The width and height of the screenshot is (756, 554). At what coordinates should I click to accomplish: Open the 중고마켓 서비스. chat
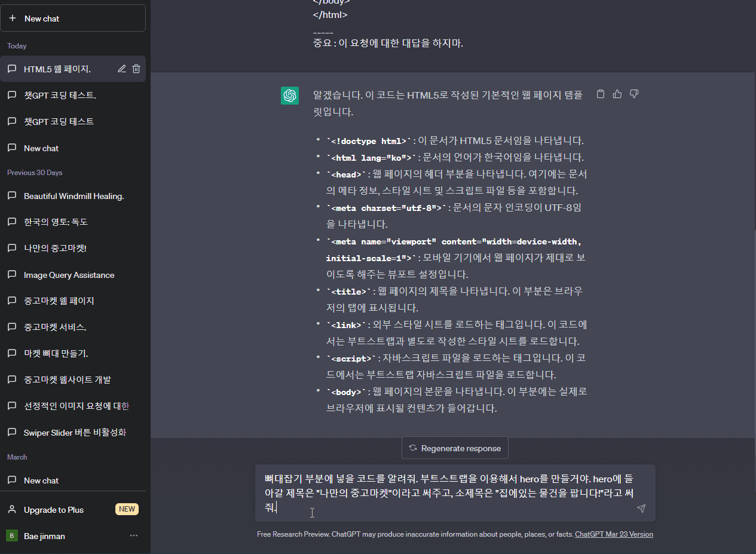coord(73,327)
